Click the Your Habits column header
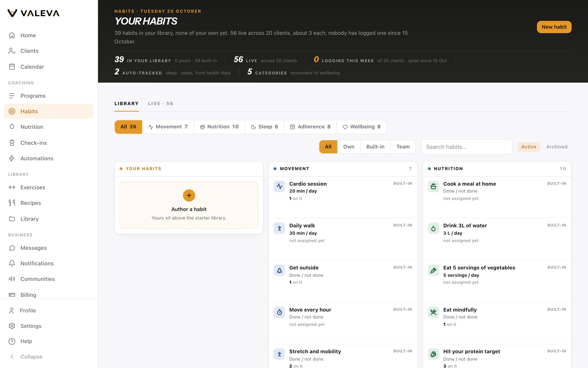This screenshot has width=588, height=368. tap(189, 169)
